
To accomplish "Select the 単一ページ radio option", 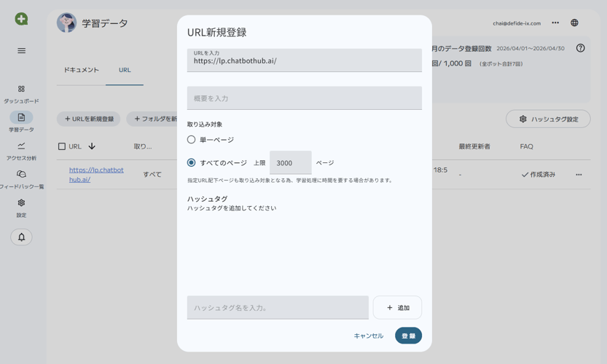I will point(191,140).
